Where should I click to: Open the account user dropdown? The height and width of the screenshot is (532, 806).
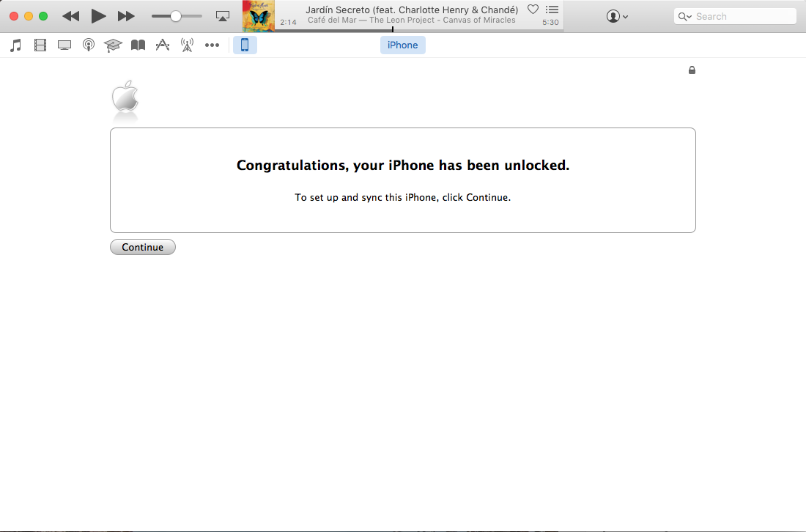[618, 16]
